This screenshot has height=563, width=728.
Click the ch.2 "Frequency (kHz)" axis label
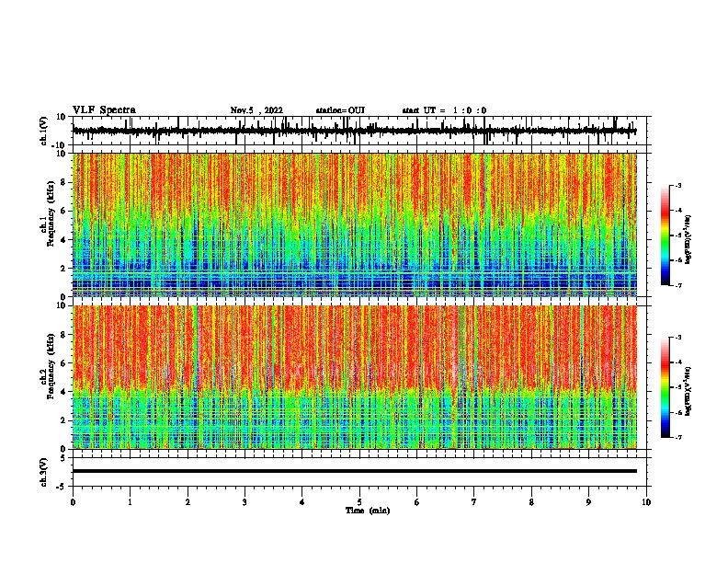(51, 366)
